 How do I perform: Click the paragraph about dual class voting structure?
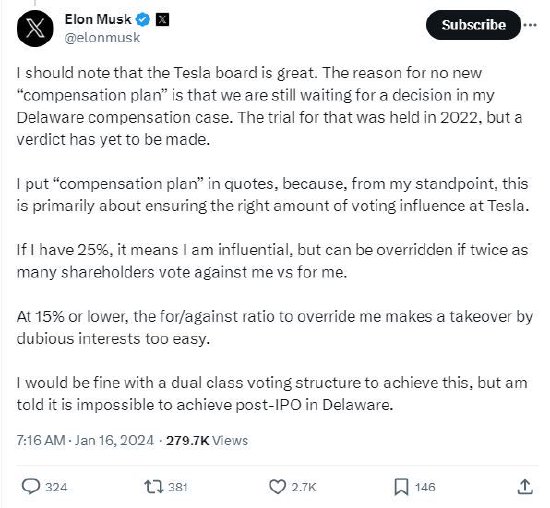(272, 394)
